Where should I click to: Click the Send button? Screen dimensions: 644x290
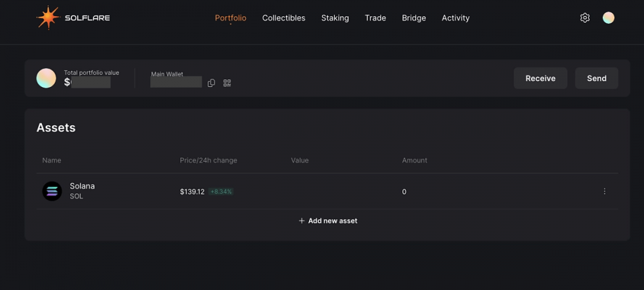596,78
